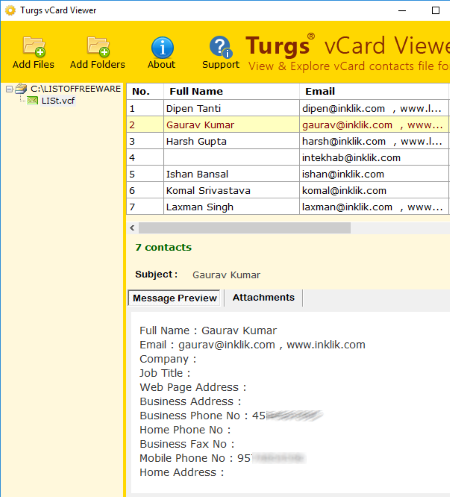Minimize the Turgs vCard Viewer window
Viewport: 450px width, 497px height.
pos(402,11)
